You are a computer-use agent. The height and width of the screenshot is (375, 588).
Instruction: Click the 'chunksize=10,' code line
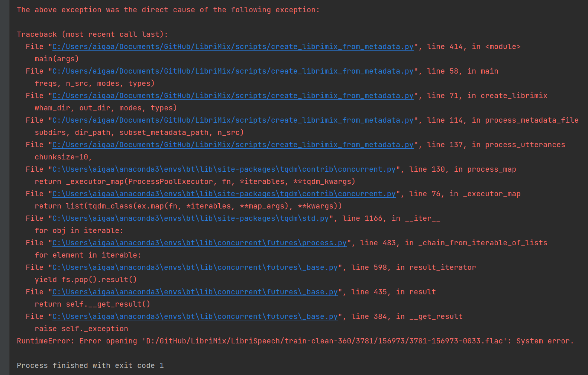(x=64, y=157)
